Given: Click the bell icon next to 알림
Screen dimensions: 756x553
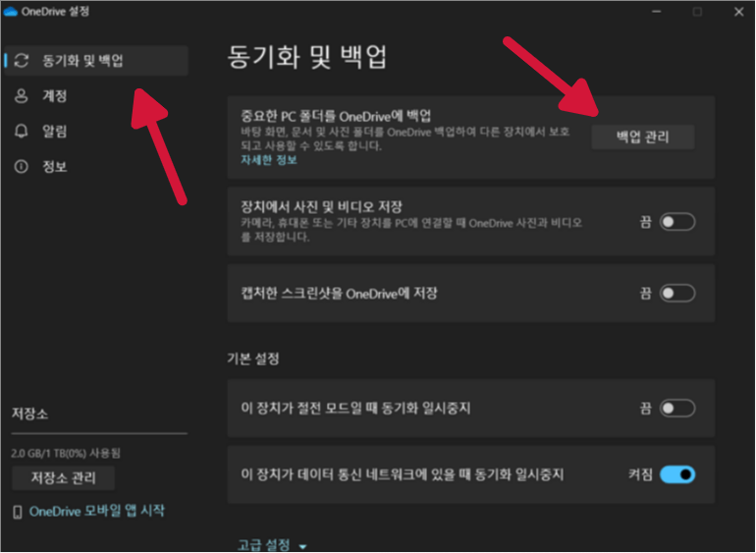Looking at the screenshot, I should [x=22, y=131].
